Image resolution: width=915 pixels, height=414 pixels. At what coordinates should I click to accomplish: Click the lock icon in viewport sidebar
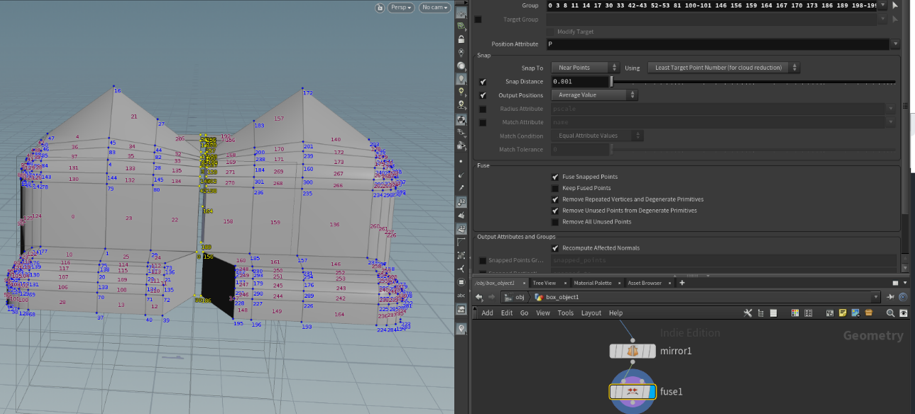[x=460, y=39]
